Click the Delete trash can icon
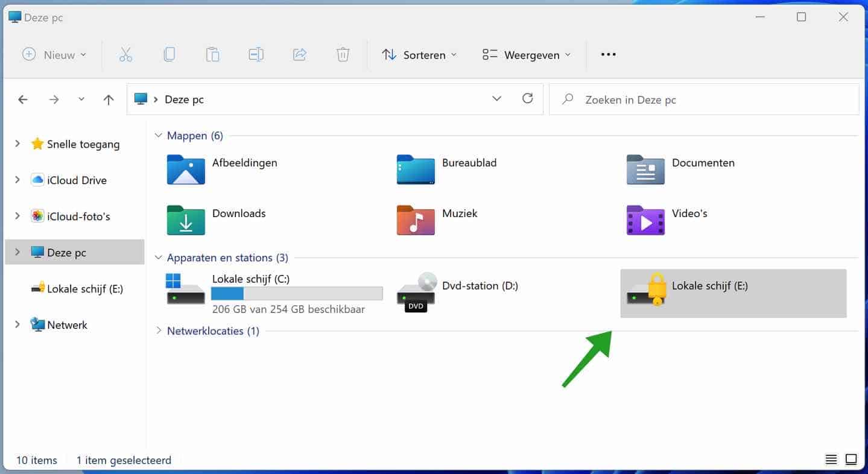868x474 pixels. click(343, 55)
